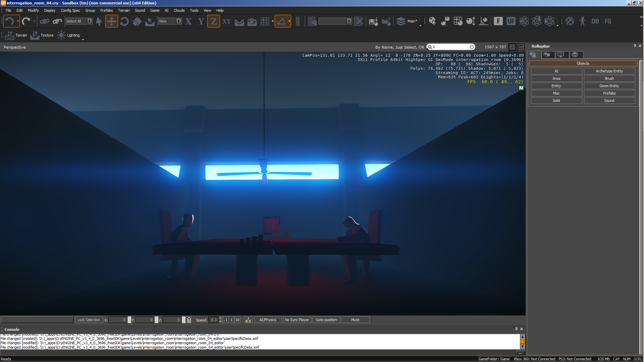The image size is (644, 362).
Task: Open the Select All filter dropdown
Action: pyautogui.click(x=90, y=21)
